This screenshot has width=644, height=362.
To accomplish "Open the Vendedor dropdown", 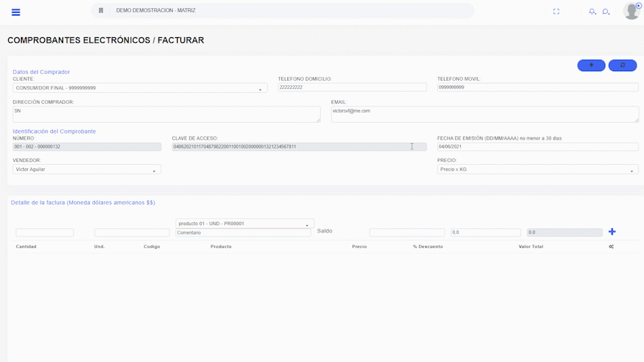I will 87,169.
